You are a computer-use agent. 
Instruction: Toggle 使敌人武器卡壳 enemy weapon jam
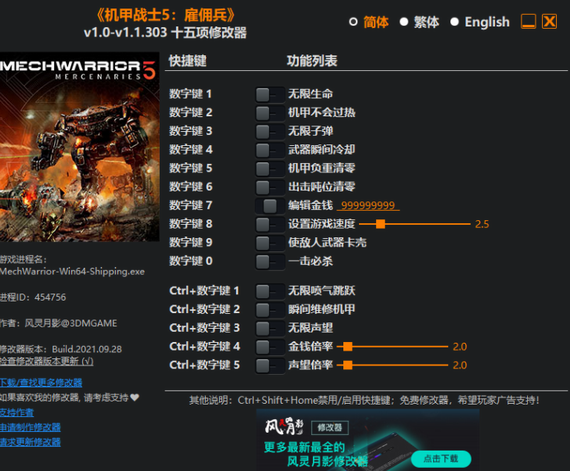coord(270,243)
